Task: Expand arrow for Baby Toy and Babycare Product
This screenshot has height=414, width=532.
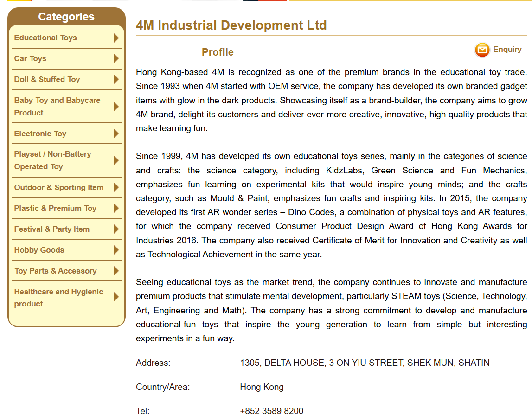Action: point(116,107)
